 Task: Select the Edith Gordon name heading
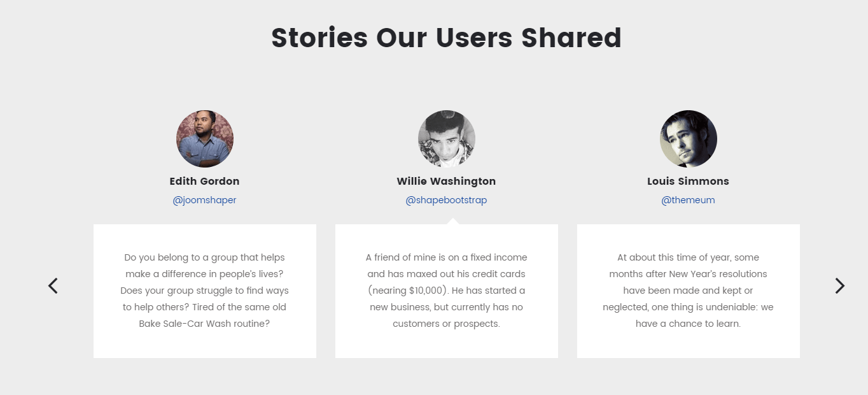pos(205,181)
